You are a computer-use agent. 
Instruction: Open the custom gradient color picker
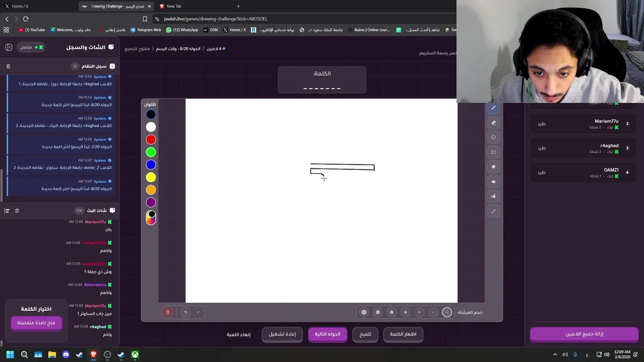click(151, 218)
